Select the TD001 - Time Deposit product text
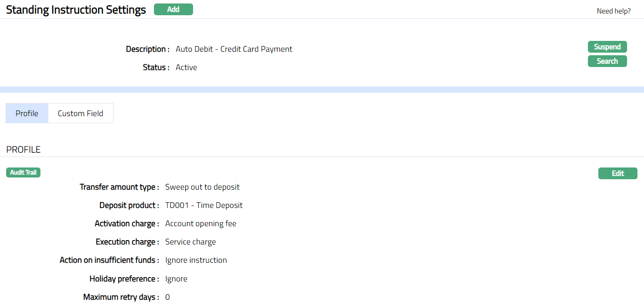Image resolution: width=644 pixels, height=308 pixels. click(x=204, y=205)
